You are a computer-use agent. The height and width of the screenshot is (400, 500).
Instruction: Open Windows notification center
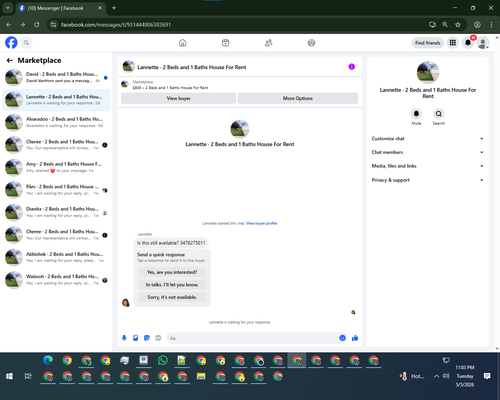[487, 376]
